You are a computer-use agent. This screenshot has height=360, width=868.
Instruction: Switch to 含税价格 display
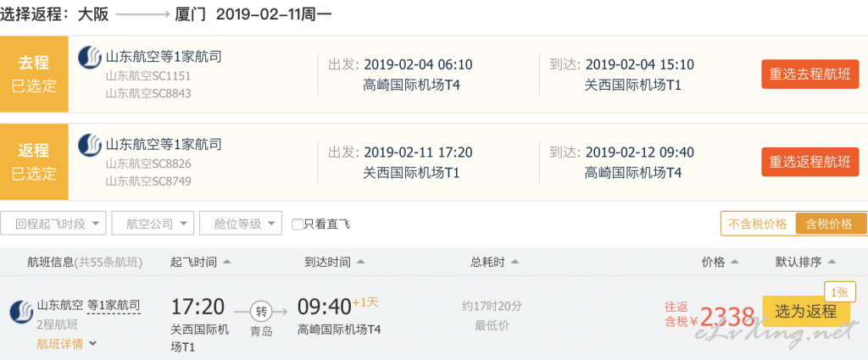tap(831, 224)
